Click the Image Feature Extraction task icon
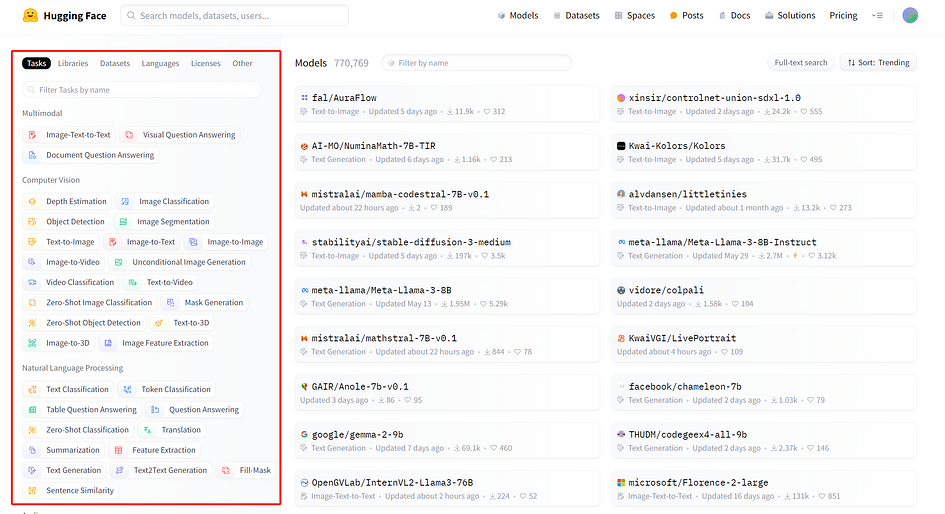The height and width of the screenshot is (514, 945). [x=108, y=343]
